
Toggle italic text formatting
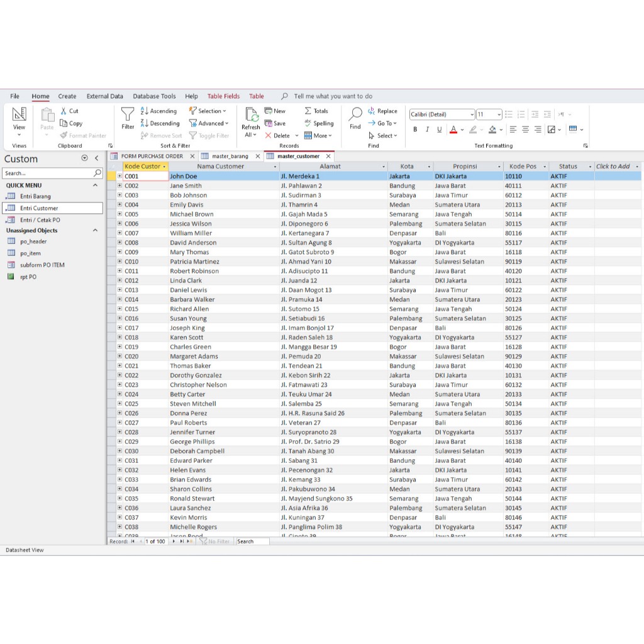pos(427,130)
